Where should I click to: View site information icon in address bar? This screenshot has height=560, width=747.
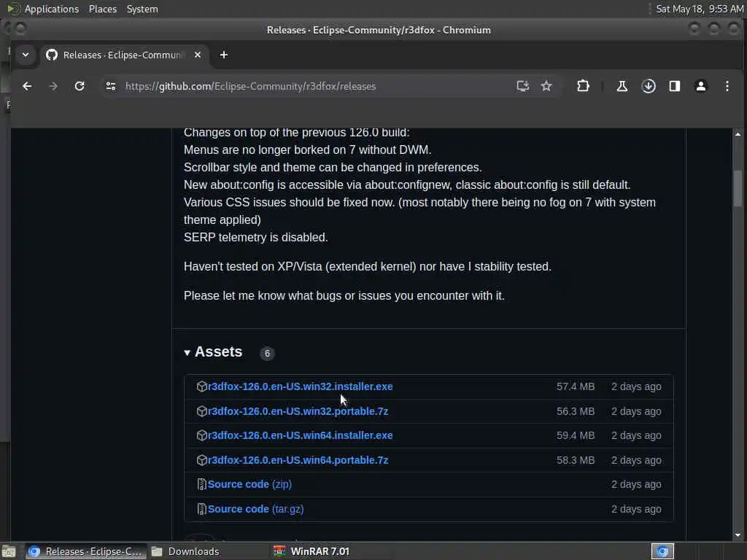(111, 86)
